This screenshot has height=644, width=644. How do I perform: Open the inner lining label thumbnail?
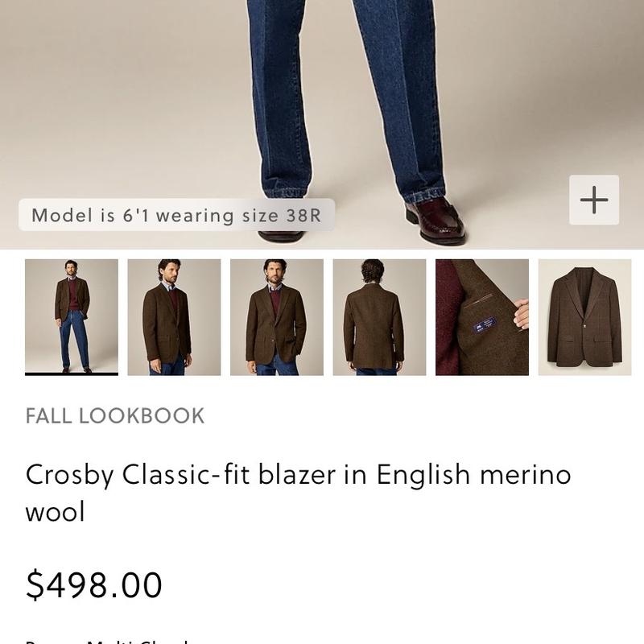pyautogui.click(x=482, y=317)
